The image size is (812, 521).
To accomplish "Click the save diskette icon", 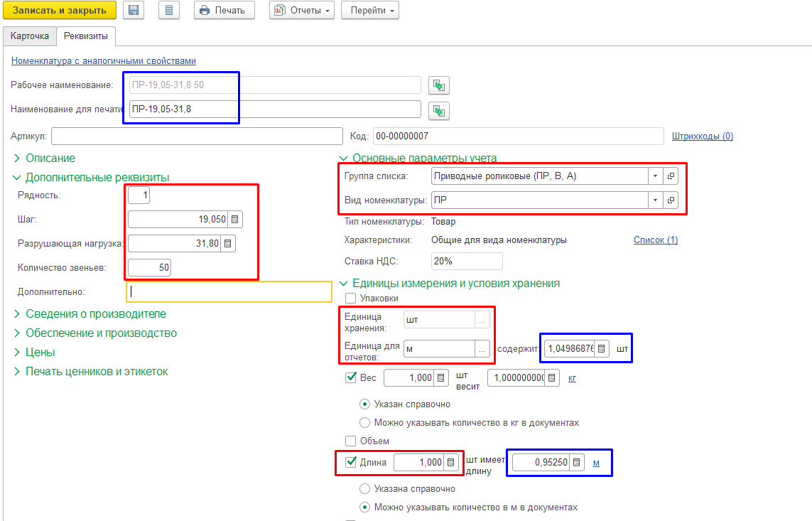I will (x=134, y=11).
